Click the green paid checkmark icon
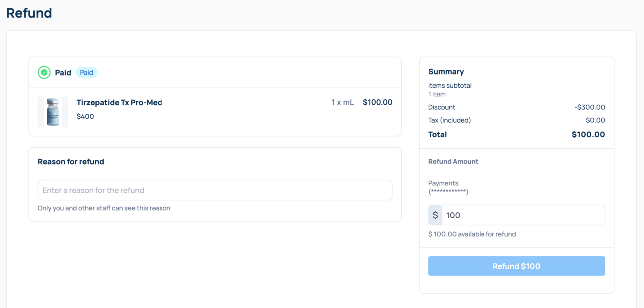Image resolution: width=644 pixels, height=308 pixels. click(44, 73)
